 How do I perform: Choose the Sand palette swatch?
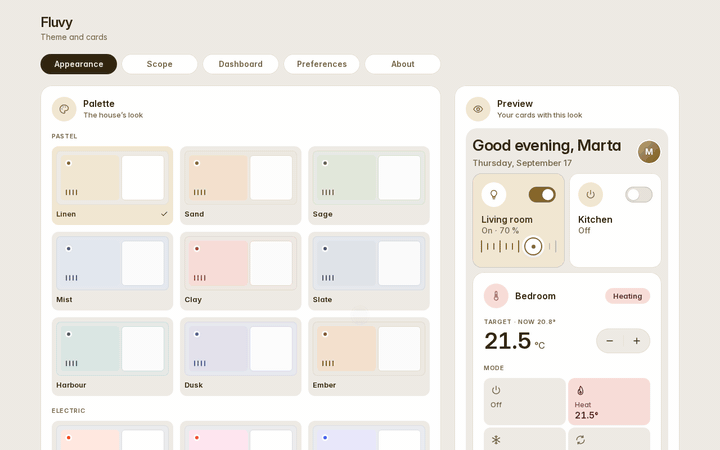(241, 186)
